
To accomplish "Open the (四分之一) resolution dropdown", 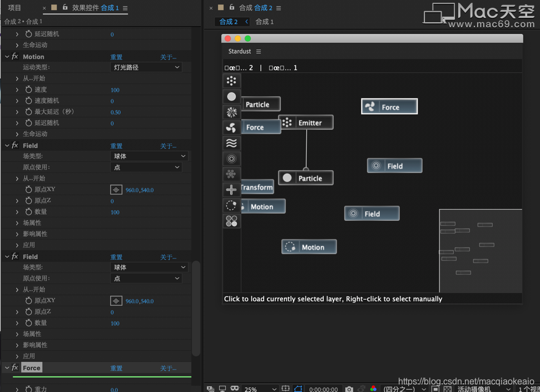I will 405,389.
